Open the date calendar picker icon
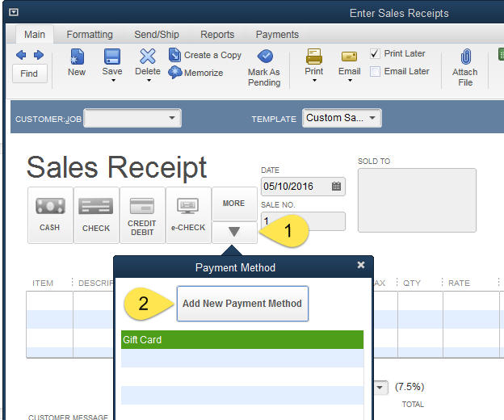The height and width of the screenshot is (420, 504). [336, 186]
